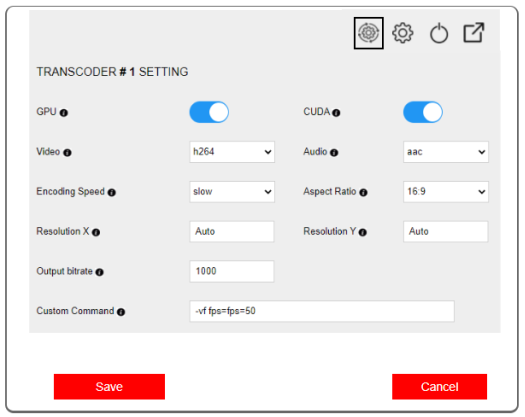Click the info icon beside Aspect Ratio
The width and height of the screenshot is (525, 417).
coord(363,192)
